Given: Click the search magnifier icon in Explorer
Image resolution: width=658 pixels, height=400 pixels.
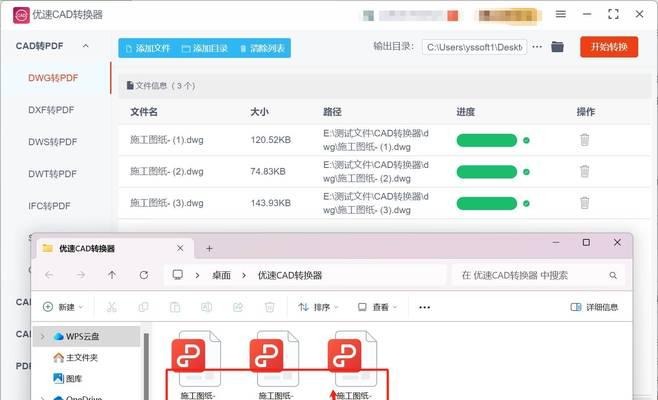Looking at the screenshot, I should 613,275.
